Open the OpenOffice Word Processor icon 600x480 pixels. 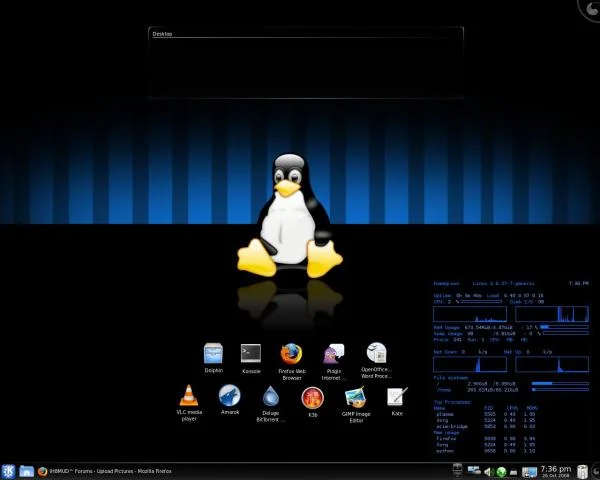pyautogui.click(x=377, y=360)
